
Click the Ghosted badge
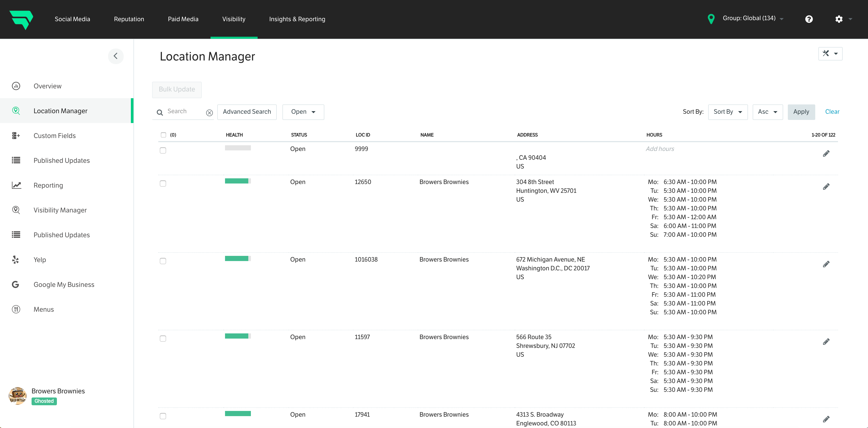click(44, 401)
